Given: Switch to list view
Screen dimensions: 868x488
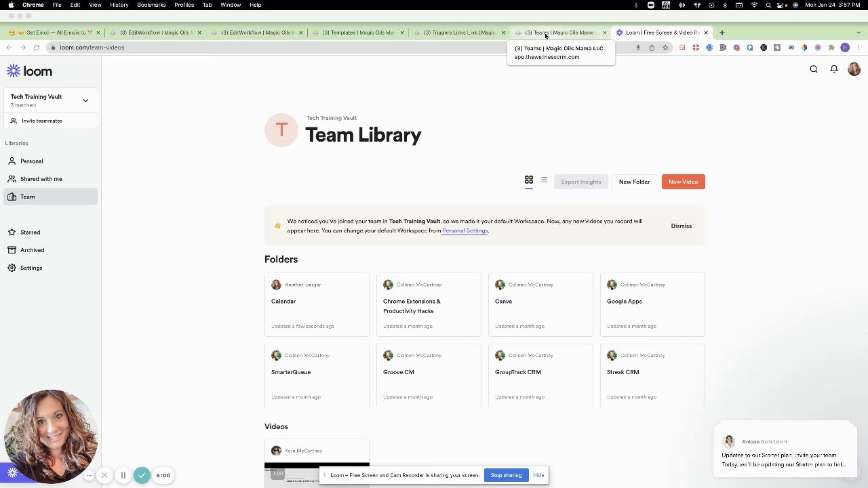Looking at the screenshot, I should coord(543,180).
